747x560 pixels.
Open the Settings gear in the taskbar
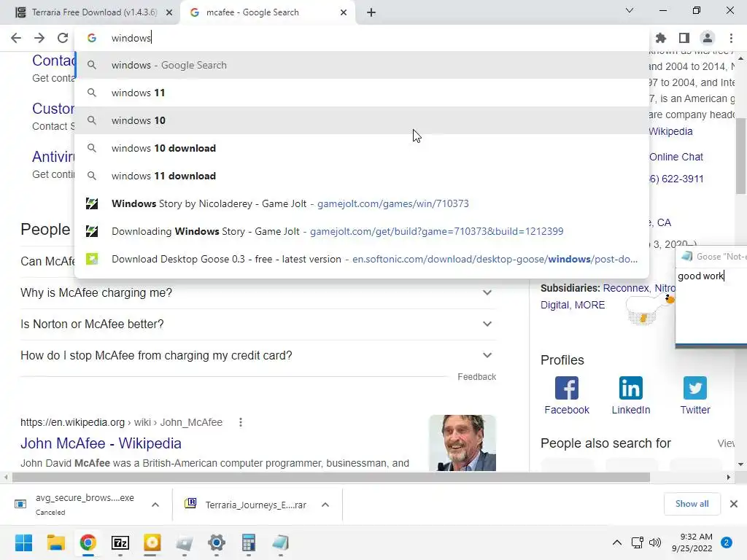[x=216, y=542]
